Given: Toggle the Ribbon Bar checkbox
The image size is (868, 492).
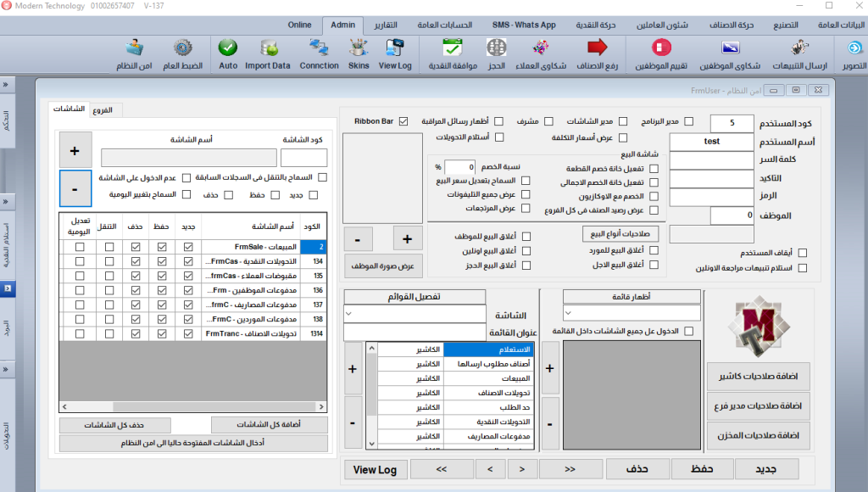Looking at the screenshot, I should (403, 121).
